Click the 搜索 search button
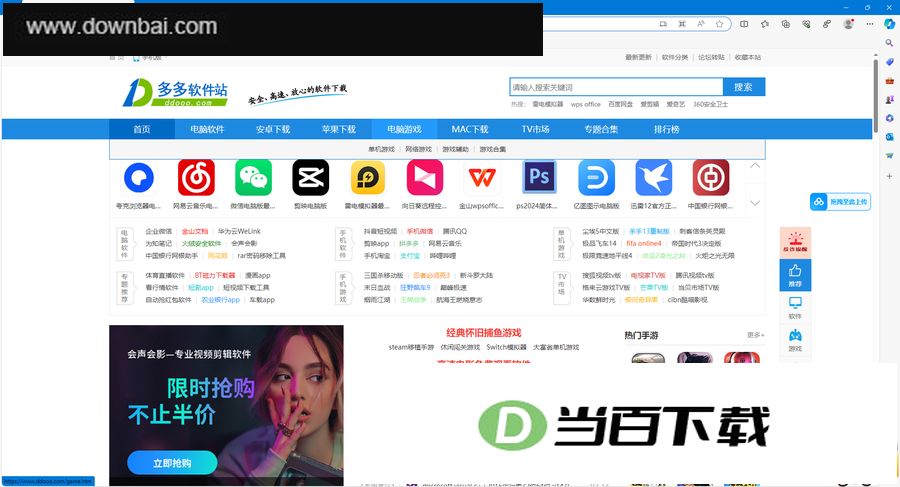The height and width of the screenshot is (487, 900). pyautogui.click(x=743, y=87)
